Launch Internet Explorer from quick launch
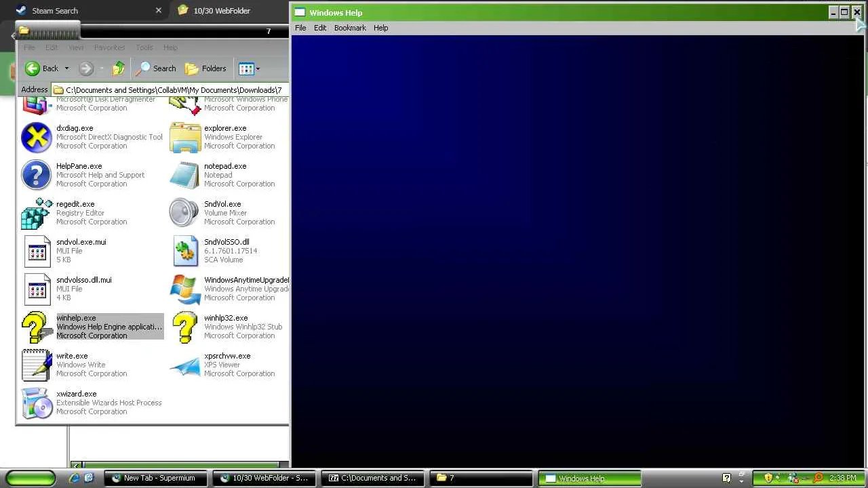The width and height of the screenshot is (868, 488). 74,478
